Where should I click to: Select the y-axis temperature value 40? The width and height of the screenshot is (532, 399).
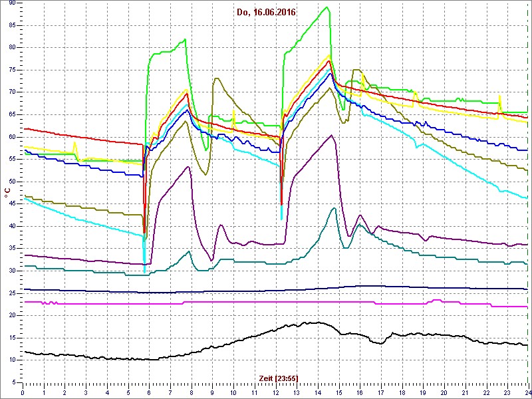pos(12,226)
